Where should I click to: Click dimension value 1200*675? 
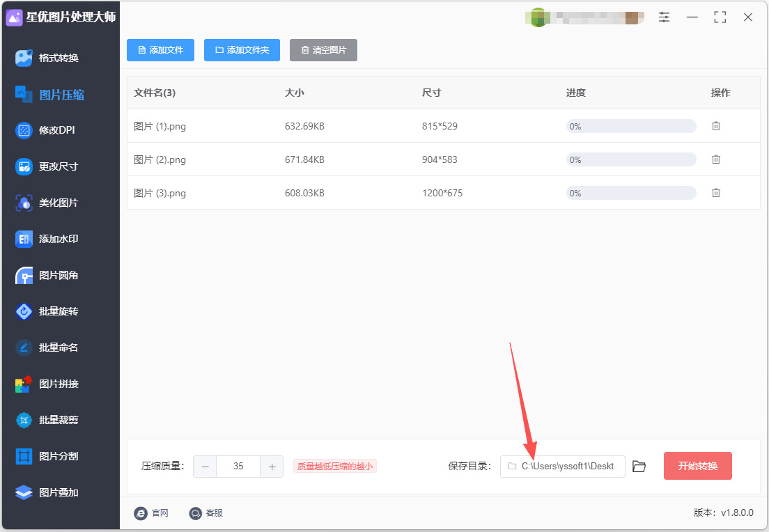[442, 193]
